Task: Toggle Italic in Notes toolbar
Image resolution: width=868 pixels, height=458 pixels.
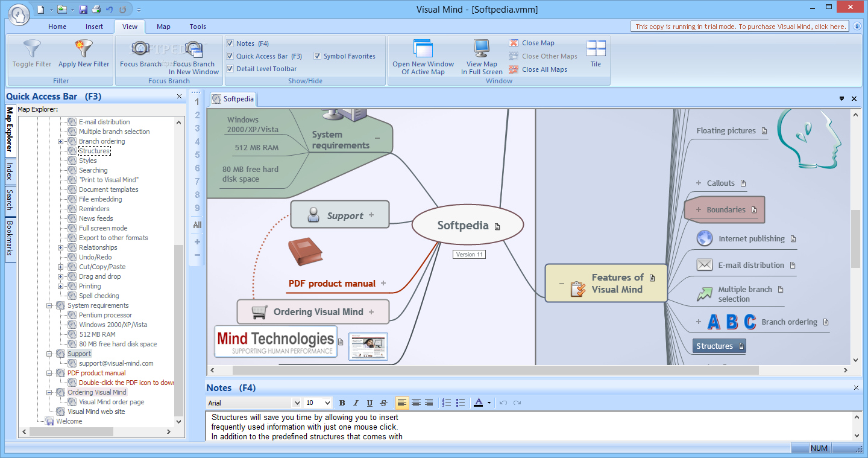Action: pos(356,402)
